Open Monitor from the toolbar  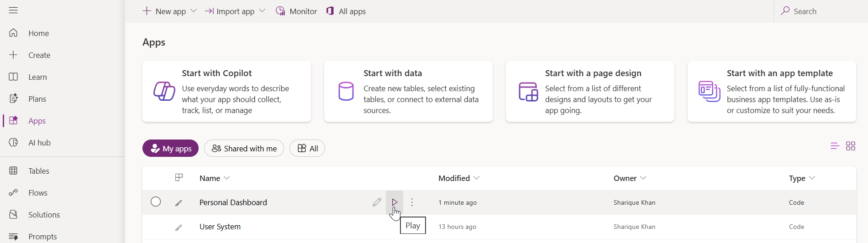tap(296, 11)
